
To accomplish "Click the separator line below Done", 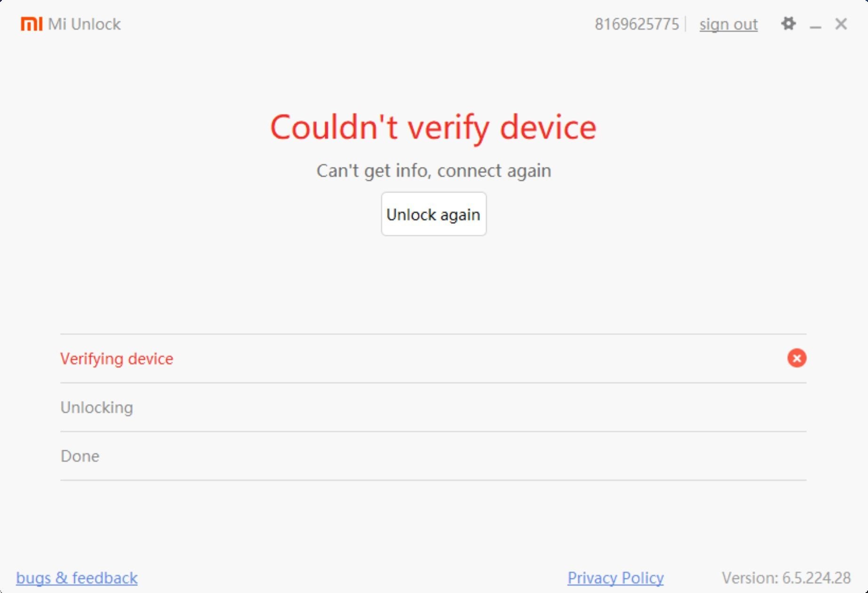I will tap(433, 480).
